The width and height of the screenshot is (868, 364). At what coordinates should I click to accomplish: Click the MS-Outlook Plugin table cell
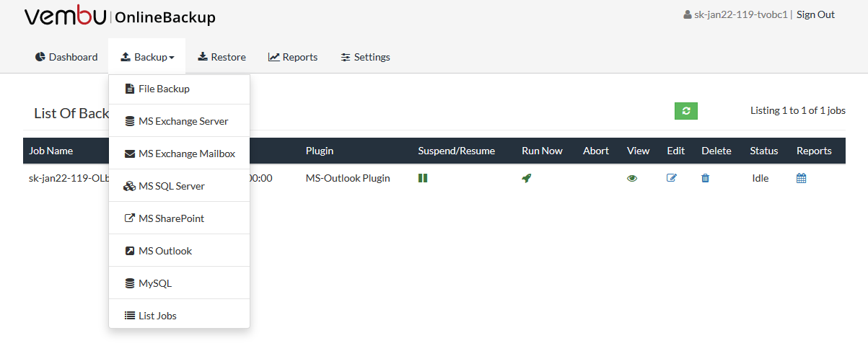[x=348, y=178]
